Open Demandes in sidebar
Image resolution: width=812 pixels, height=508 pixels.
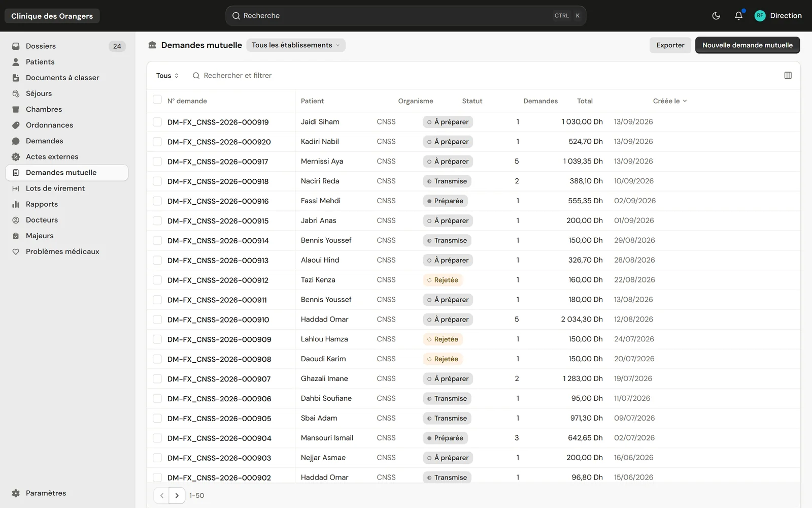[66, 141]
